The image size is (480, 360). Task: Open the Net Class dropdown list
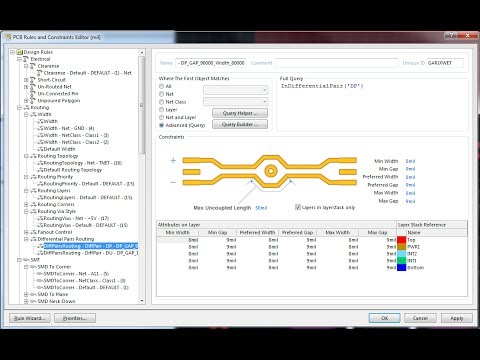(x=236, y=102)
